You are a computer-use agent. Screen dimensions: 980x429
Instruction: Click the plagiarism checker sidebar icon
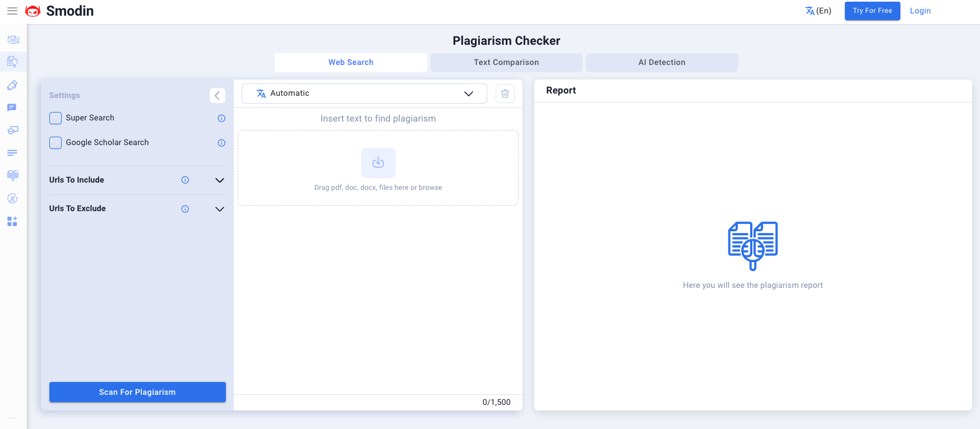click(13, 62)
